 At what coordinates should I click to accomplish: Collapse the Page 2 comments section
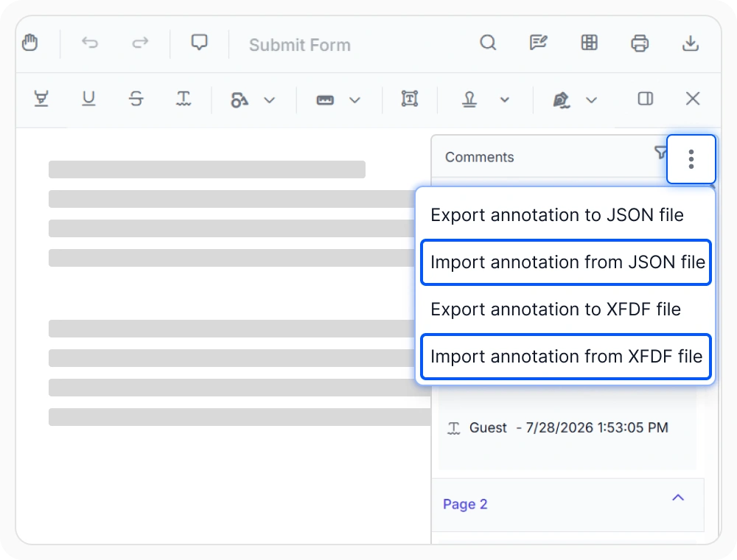(678, 497)
